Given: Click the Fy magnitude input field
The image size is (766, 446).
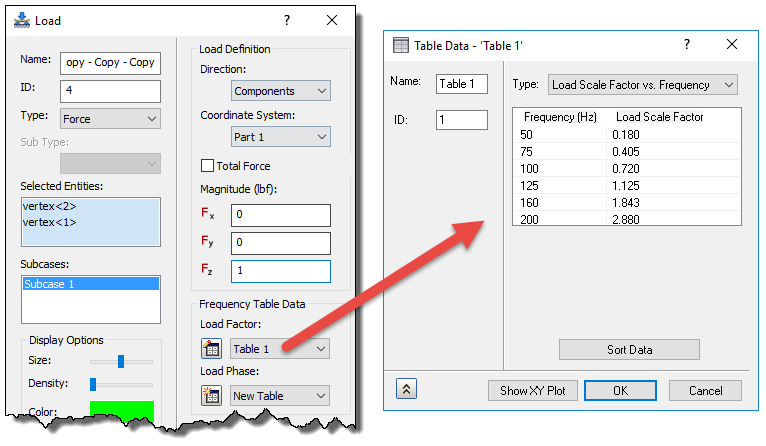Looking at the screenshot, I should (x=281, y=243).
